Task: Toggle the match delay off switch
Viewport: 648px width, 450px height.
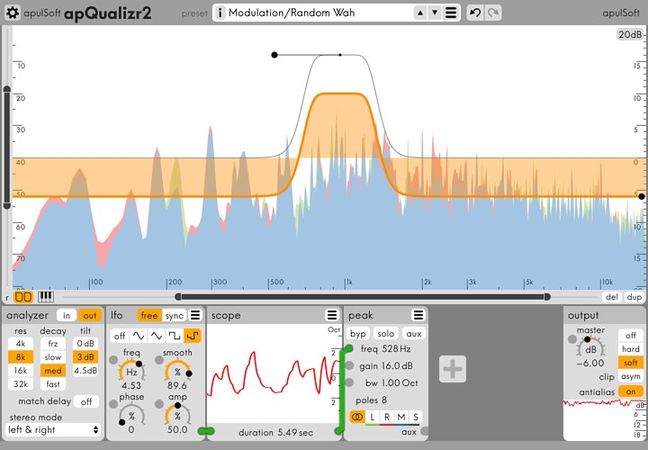Action: pos(87,401)
